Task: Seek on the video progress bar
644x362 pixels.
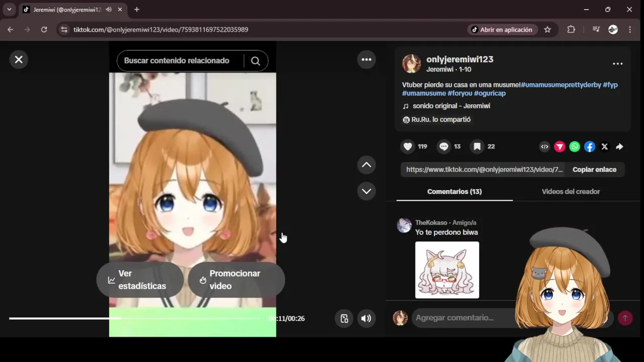Action: click(135, 318)
